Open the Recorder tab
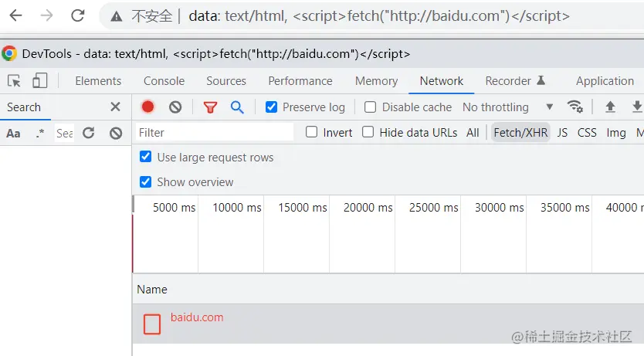Viewport: 644px width, 356px height. 515,81
